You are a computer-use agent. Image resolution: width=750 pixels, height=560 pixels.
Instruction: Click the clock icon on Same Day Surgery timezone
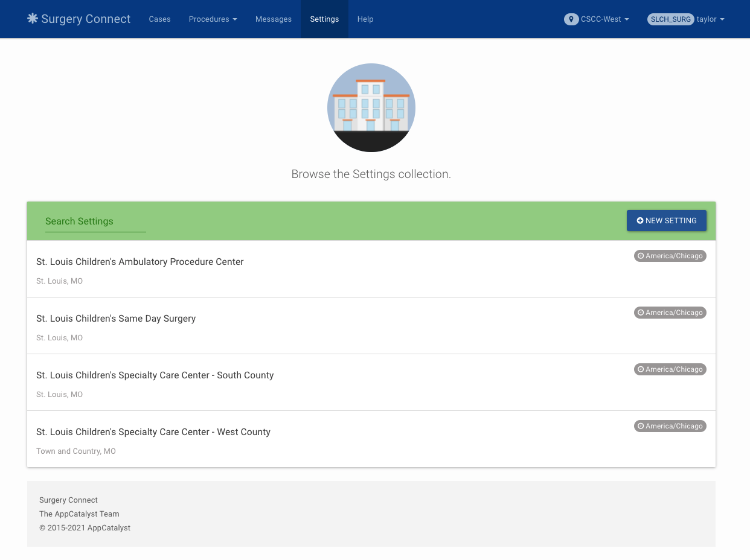click(641, 313)
